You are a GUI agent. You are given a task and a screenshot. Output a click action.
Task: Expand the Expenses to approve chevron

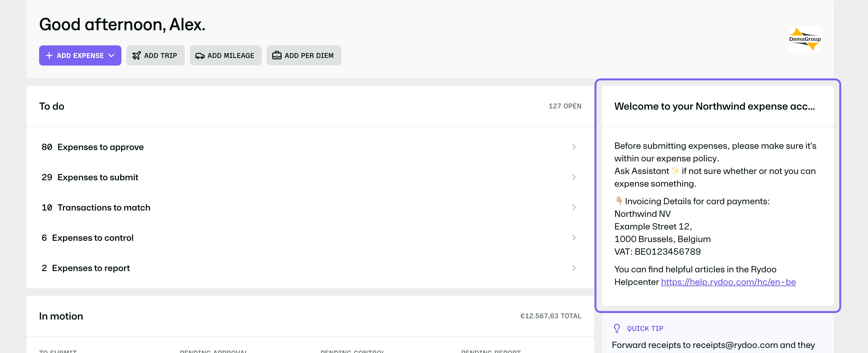point(573,147)
